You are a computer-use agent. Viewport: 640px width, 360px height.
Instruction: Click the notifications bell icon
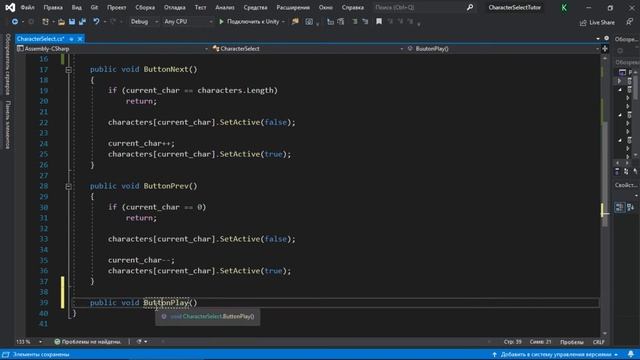tap(631, 354)
